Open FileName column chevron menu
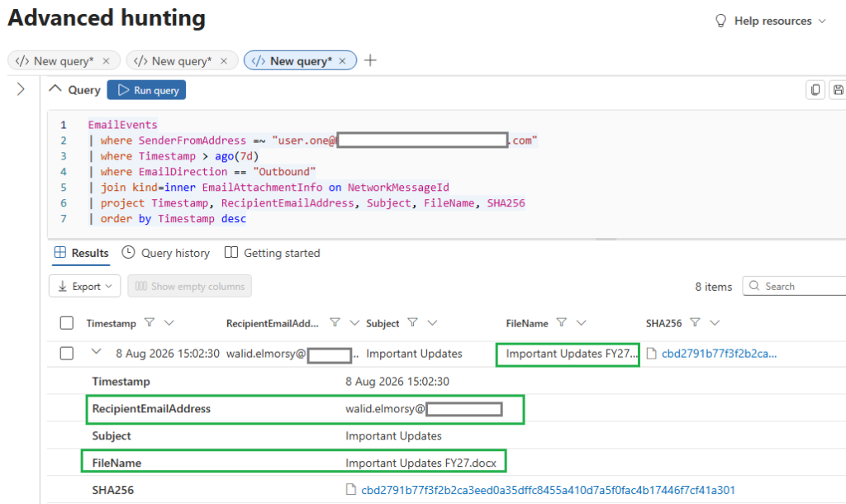Image resolution: width=846 pixels, height=504 pixels. tap(581, 323)
